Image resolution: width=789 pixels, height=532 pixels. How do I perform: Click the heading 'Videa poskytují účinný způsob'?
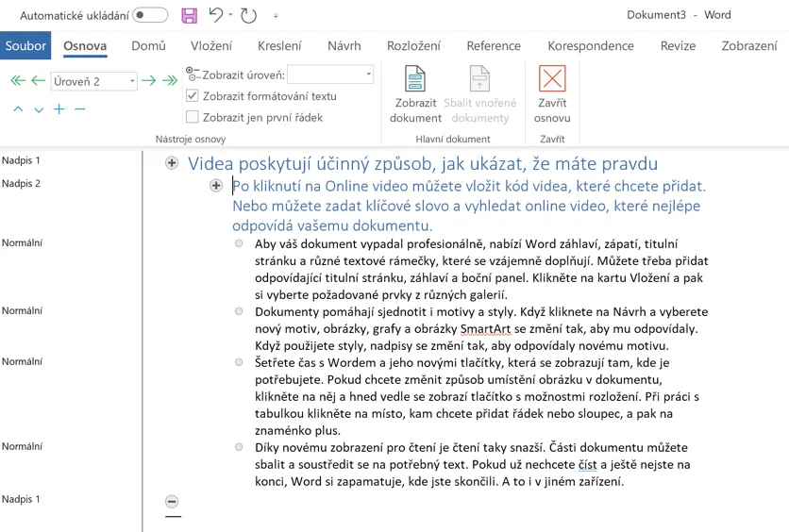click(423, 164)
